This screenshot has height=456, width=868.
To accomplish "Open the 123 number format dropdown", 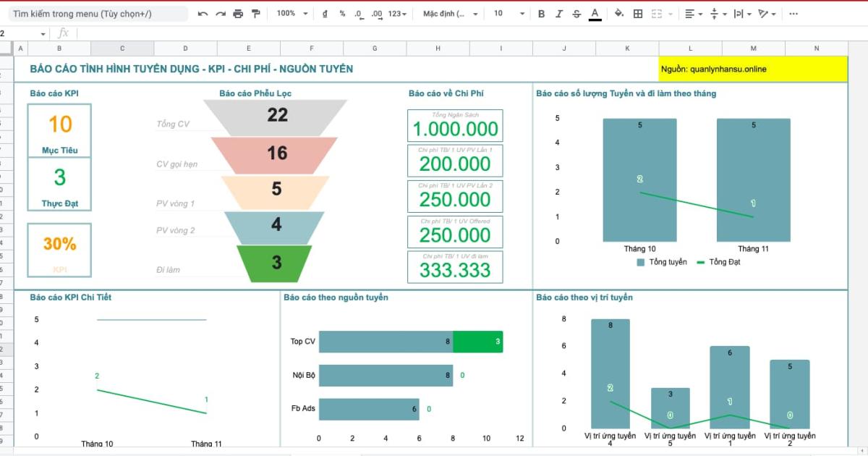I will pyautogui.click(x=397, y=14).
